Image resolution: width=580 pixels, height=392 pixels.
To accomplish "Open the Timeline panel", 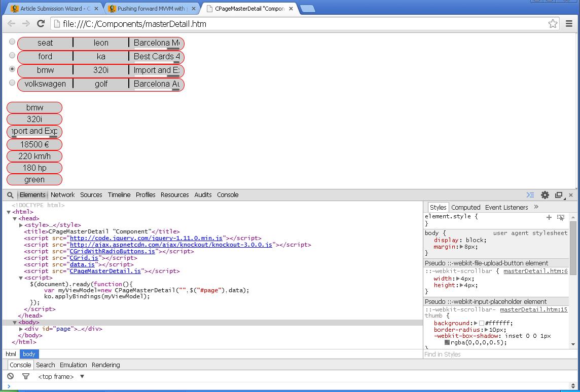I will (119, 194).
